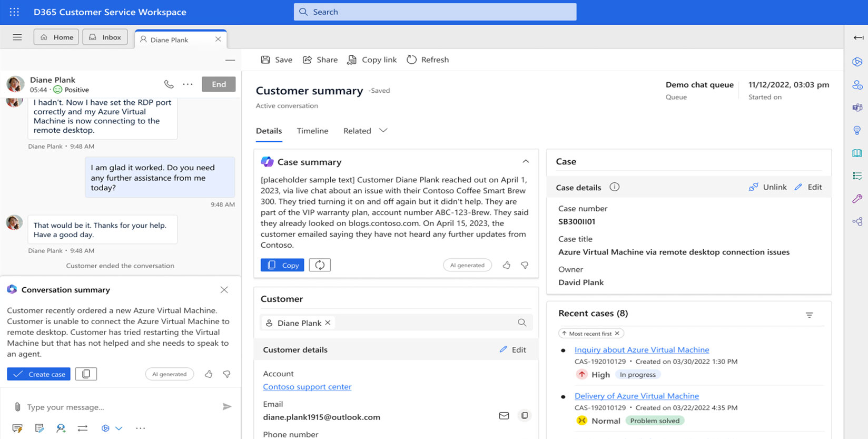Screen dimensions: 868x439
Task: Open the transfer conversation icon
Action: tap(83, 428)
